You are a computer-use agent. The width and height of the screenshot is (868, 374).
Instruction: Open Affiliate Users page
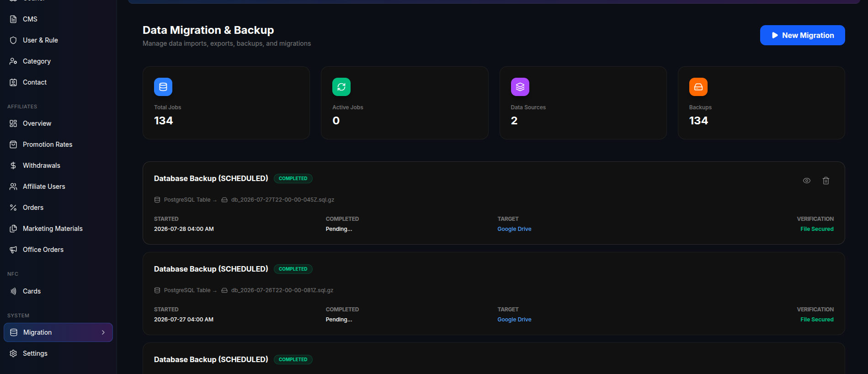59,187
